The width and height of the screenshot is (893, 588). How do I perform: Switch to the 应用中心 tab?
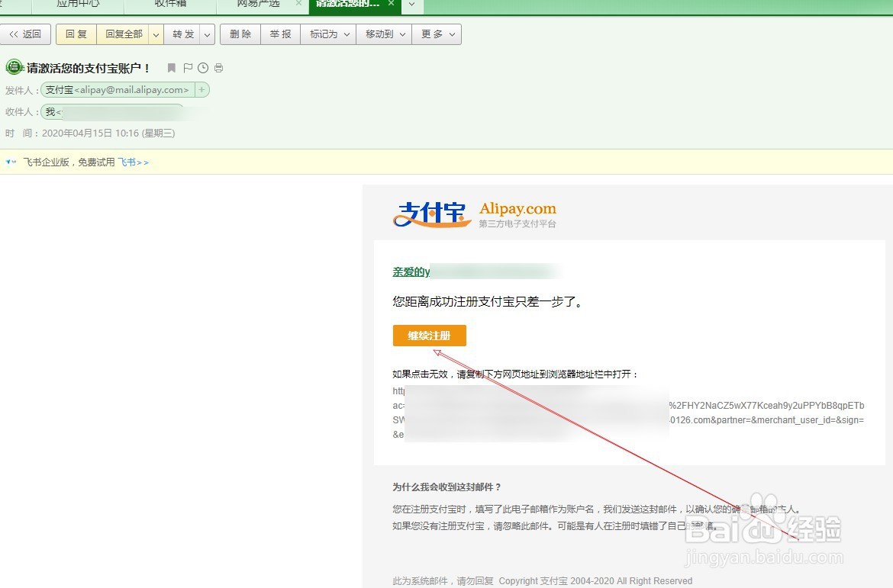tap(78, 4)
